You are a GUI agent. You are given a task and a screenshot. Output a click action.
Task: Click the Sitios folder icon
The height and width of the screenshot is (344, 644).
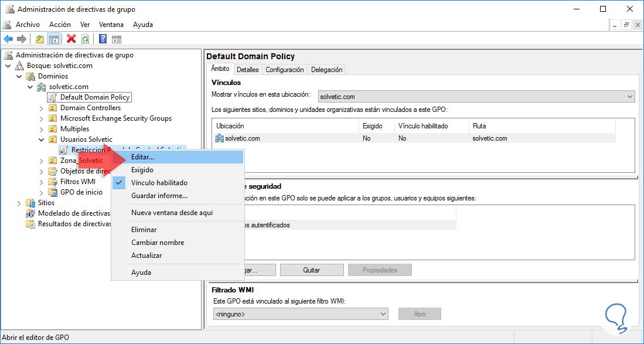pos(30,203)
